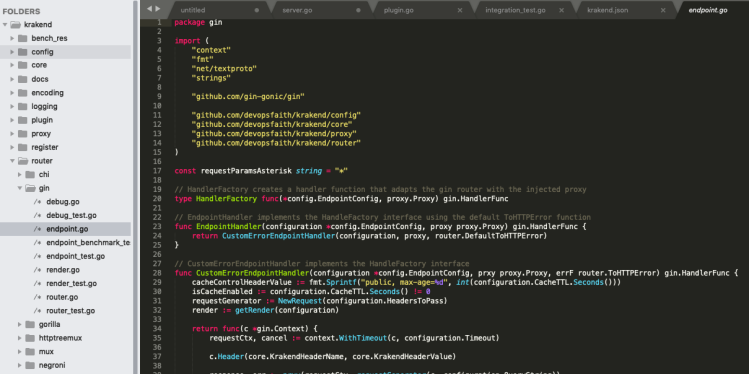Expand the mux folder

click(x=20, y=352)
